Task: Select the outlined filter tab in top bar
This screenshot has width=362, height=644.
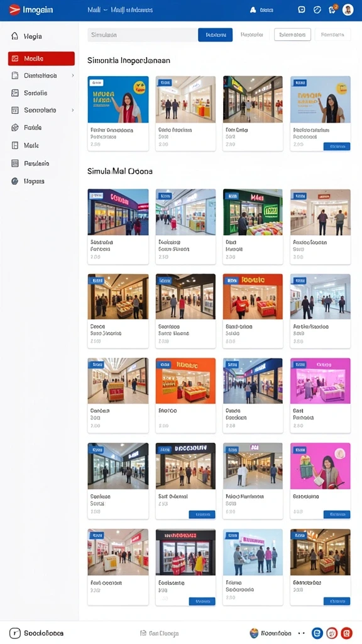Action: point(292,35)
